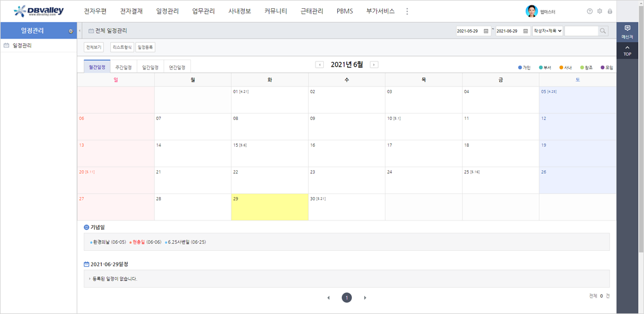Open start date calendar picker icon
Image resolution: width=644 pixels, height=314 pixels.
tap(486, 31)
